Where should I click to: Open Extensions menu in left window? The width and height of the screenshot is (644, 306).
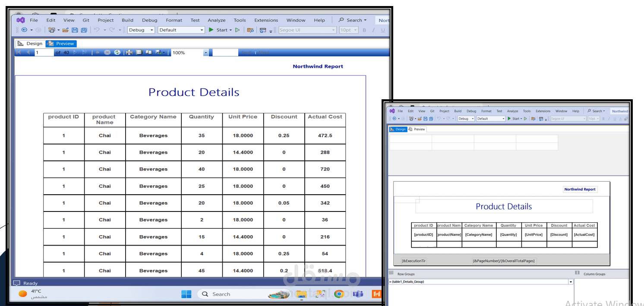(x=266, y=20)
